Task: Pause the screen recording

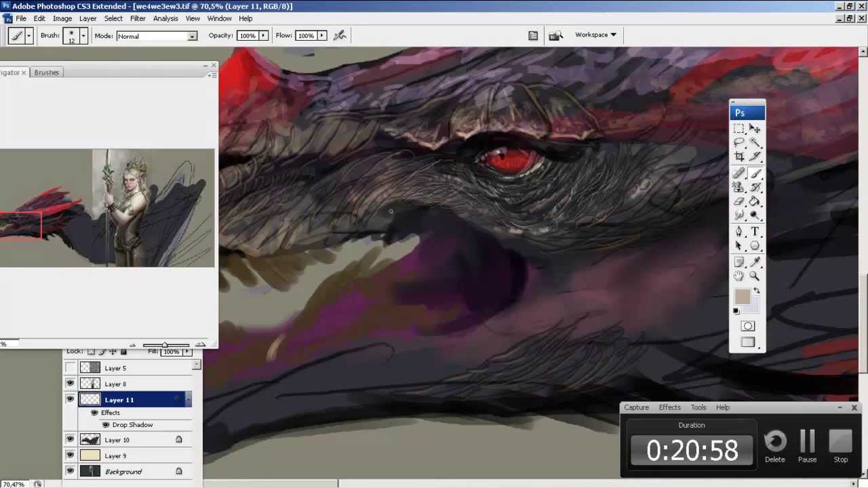Action: coord(807,445)
